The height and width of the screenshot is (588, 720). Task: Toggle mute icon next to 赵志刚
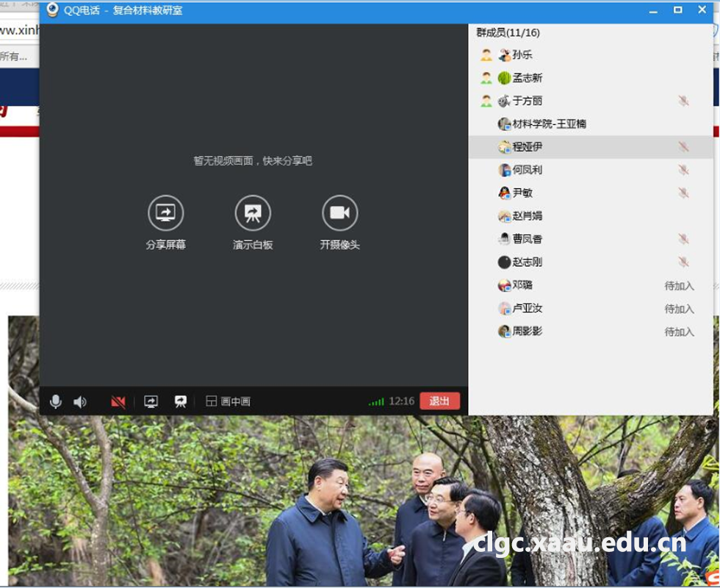(683, 262)
